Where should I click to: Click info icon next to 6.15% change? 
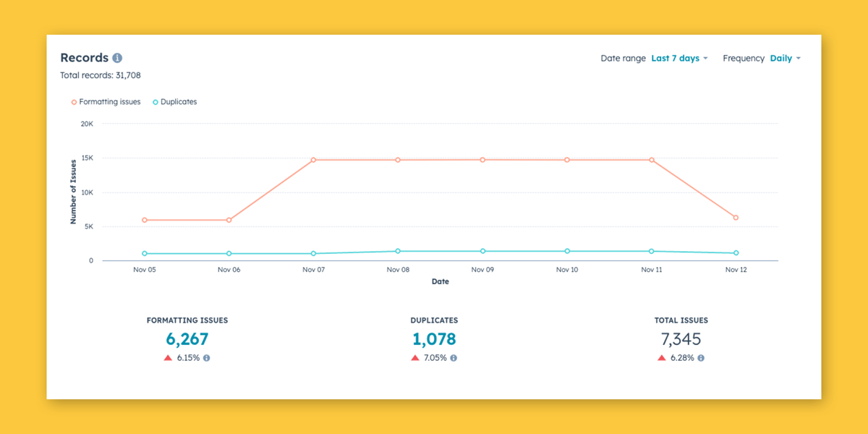[206, 358]
